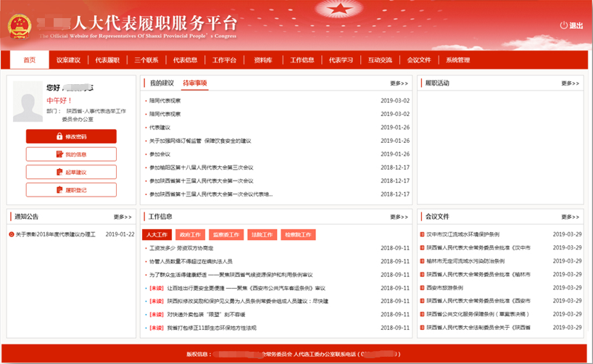The width and height of the screenshot is (593, 364).
Task: Click the red circle icon beside 关于表彰2018年度 notice
Action: pos(12,234)
